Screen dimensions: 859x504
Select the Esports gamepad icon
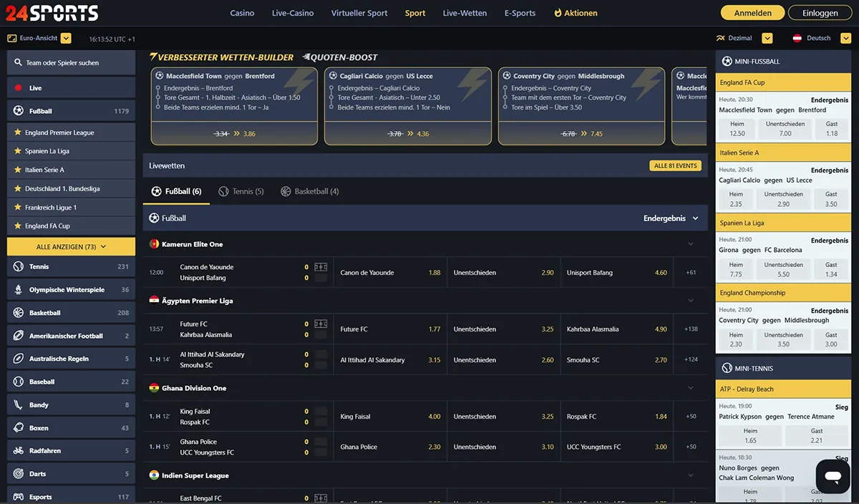[19, 497]
